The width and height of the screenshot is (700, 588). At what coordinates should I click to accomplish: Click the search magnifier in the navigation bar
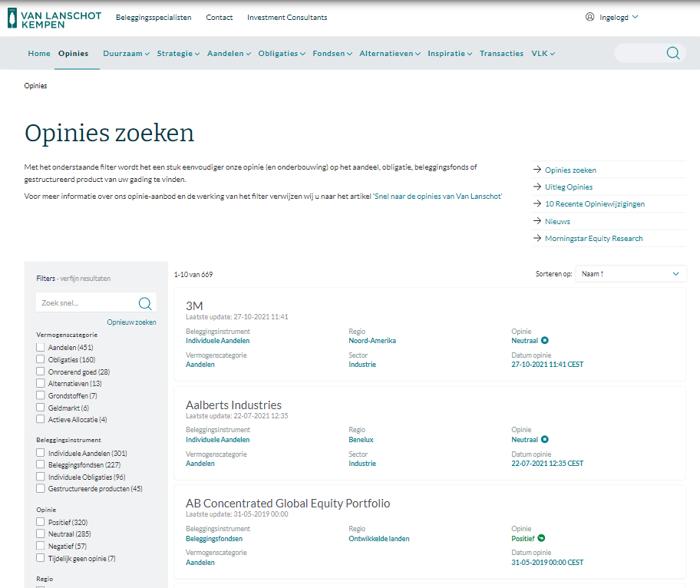point(673,53)
